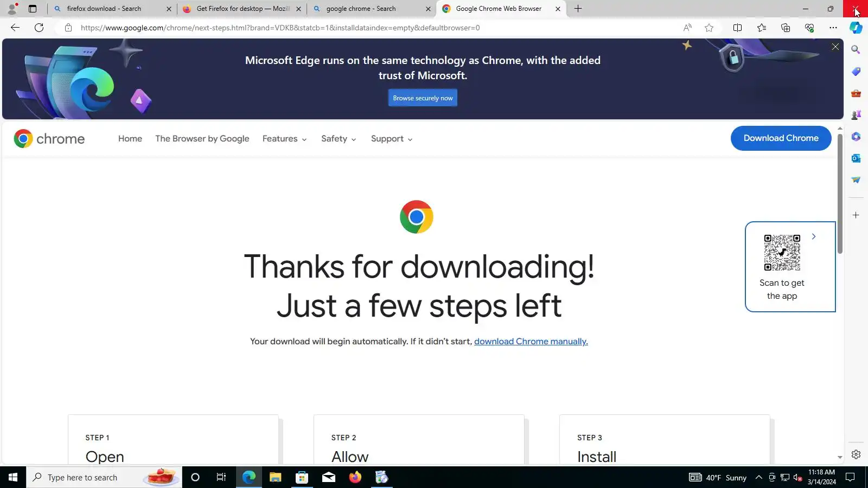Open the volume control in tray
This screenshot has height=488, width=868.
pyautogui.click(x=797, y=477)
